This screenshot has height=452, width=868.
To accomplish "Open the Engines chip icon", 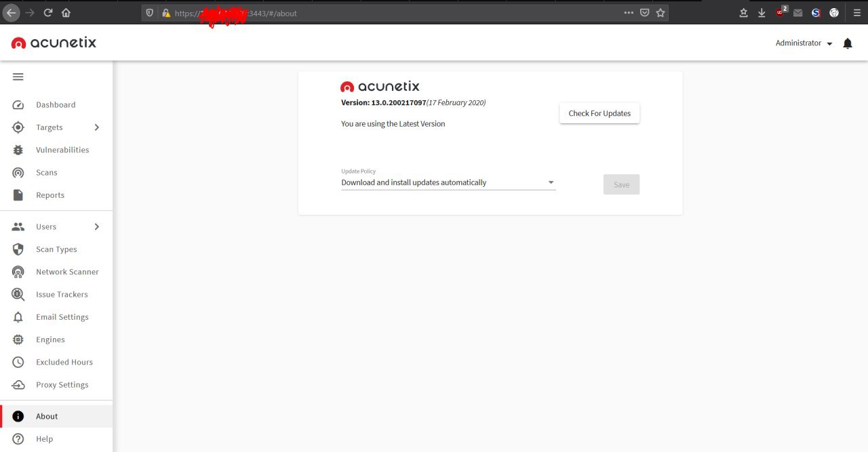I will coord(18,340).
